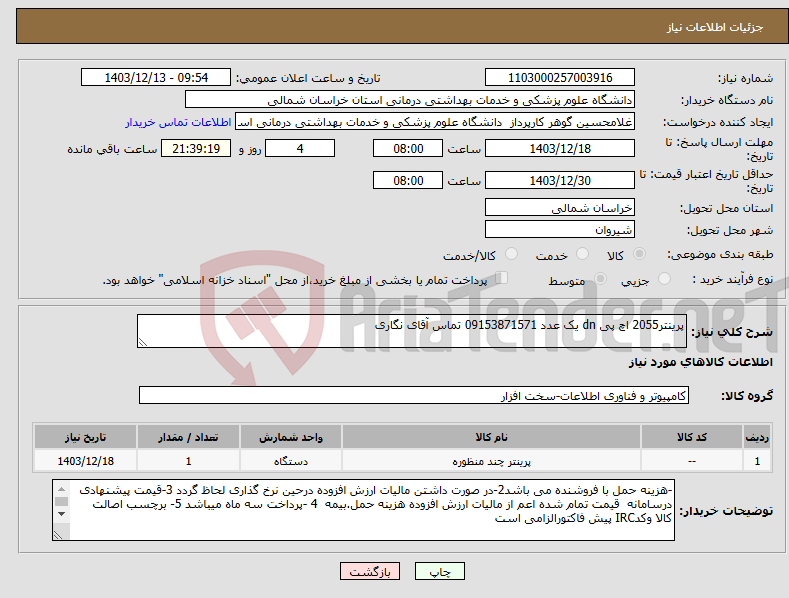789x598 pixels.
Task: Click the buyer organization name field
Action: pyautogui.click(x=410, y=99)
